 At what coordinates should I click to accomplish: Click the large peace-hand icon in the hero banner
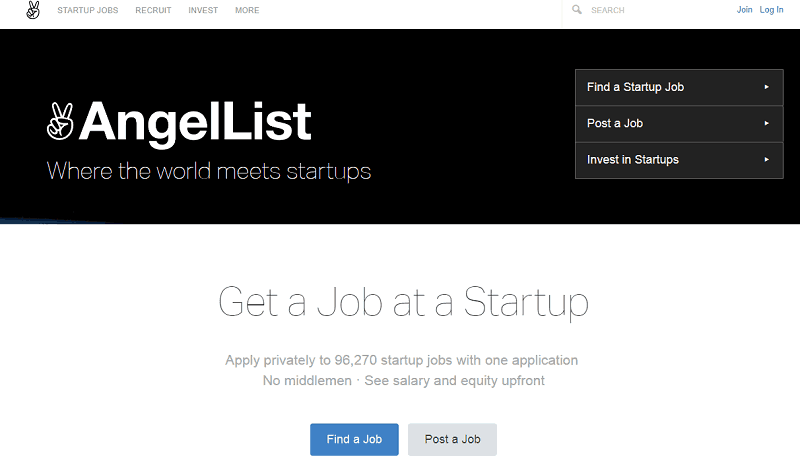[x=60, y=122]
